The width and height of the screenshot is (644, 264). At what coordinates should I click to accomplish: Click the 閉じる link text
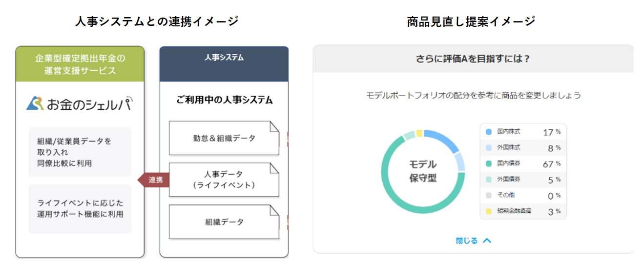[x=467, y=241]
